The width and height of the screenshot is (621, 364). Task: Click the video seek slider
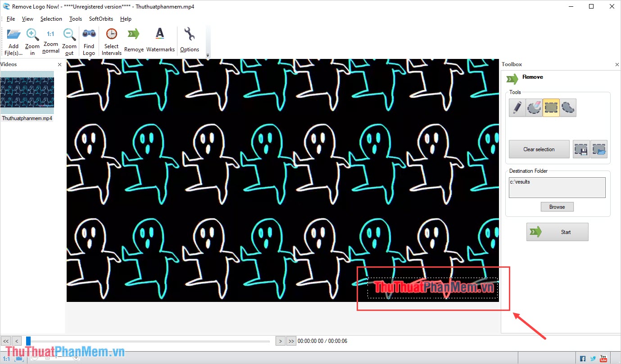149,341
